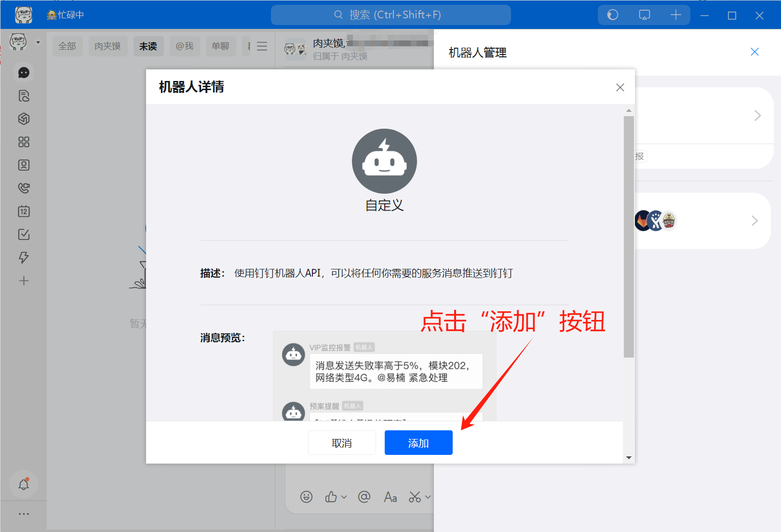Click the emoji smiley icon in chat toolbar
The height and width of the screenshot is (532, 781).
point(306,497)
